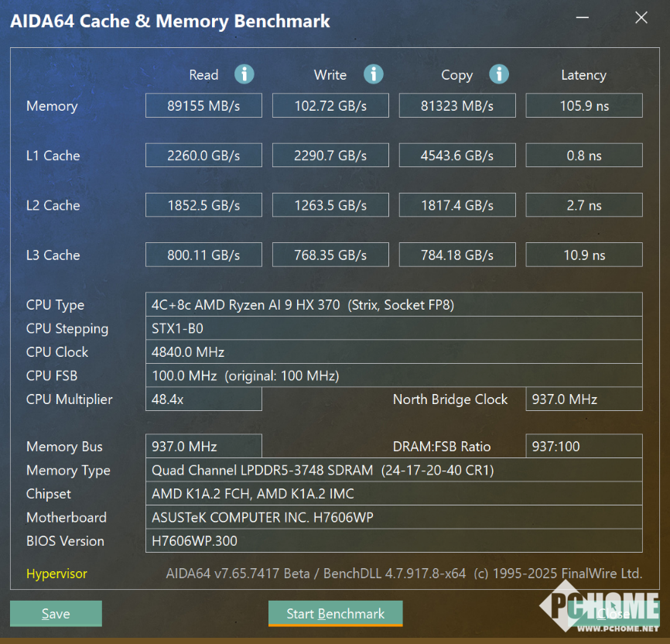Click the L3 Cache row label
Screen dimensions: 670x644
53,255
